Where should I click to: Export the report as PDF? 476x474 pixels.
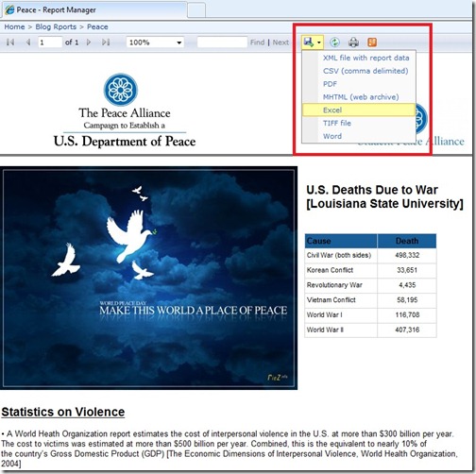359,84
